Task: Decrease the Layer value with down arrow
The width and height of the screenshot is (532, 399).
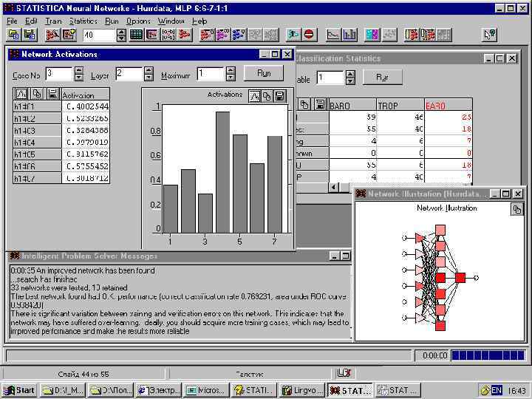Action: click(149, 78)
